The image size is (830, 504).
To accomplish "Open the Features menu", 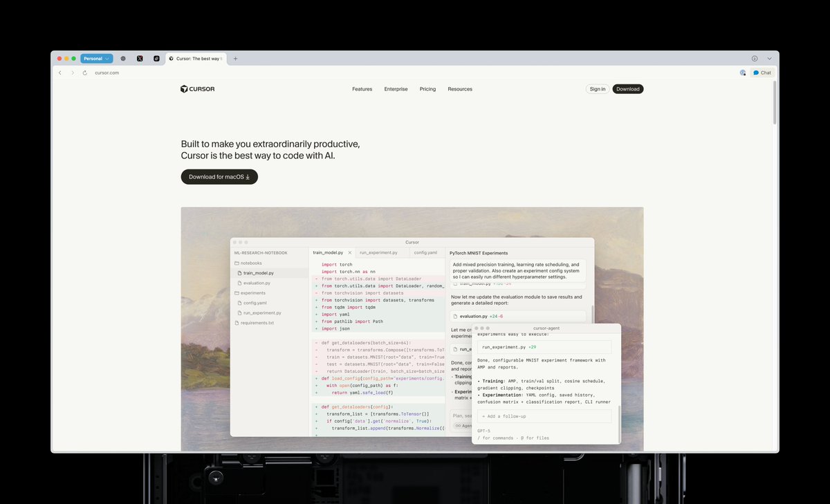I will tap(362, 89).
